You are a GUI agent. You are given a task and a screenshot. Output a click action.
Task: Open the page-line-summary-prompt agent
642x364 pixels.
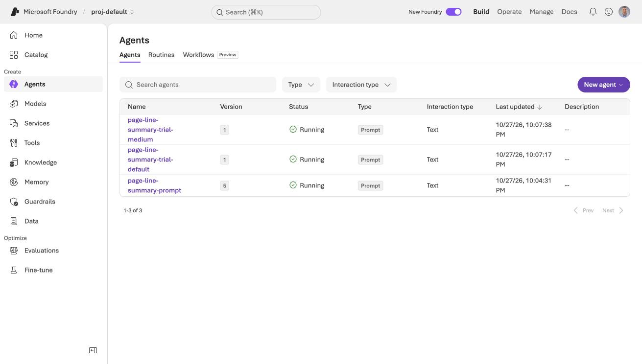pos(154,185)
